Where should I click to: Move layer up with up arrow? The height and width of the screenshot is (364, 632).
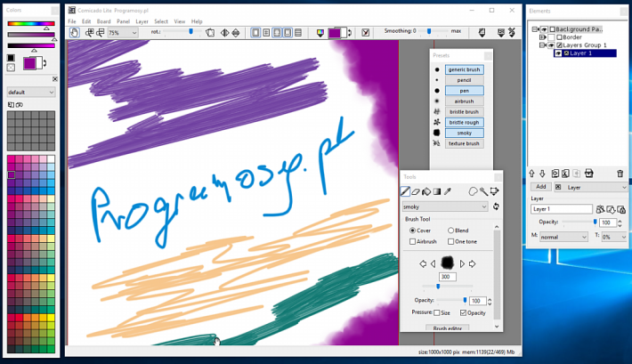531,174
